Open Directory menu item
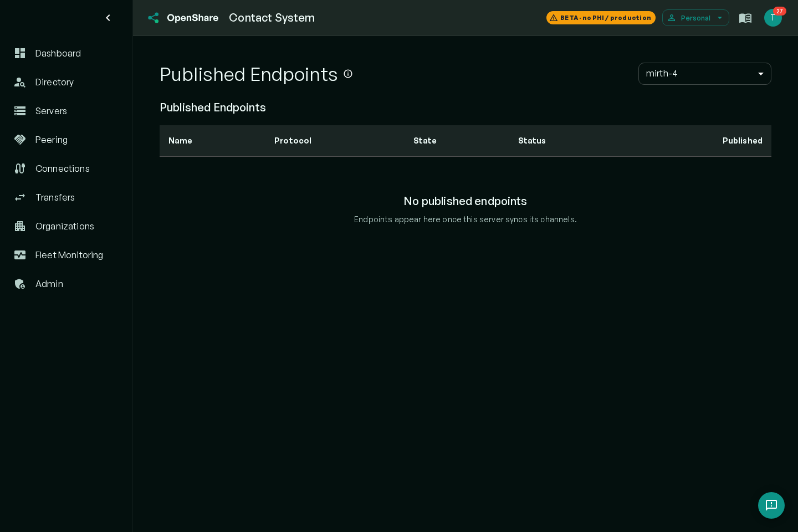The image size is (798, 532). pyautogui.click(x=66, y=82)
